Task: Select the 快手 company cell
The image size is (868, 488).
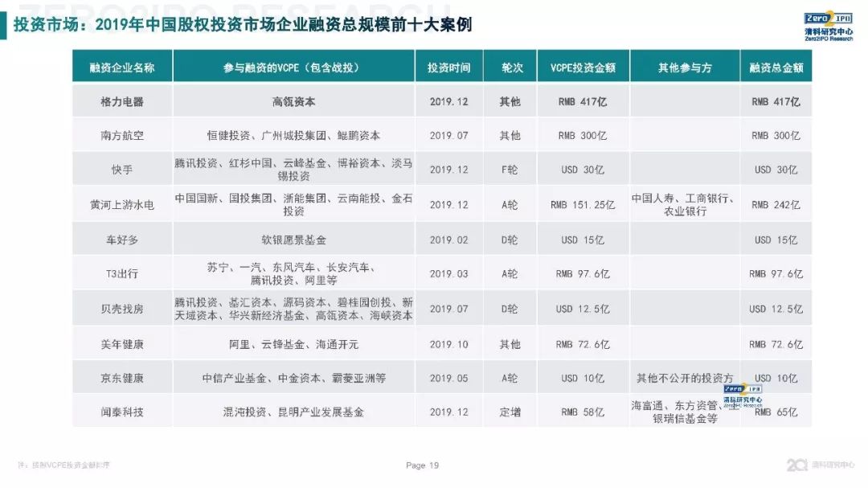Action: click(122, 169)
